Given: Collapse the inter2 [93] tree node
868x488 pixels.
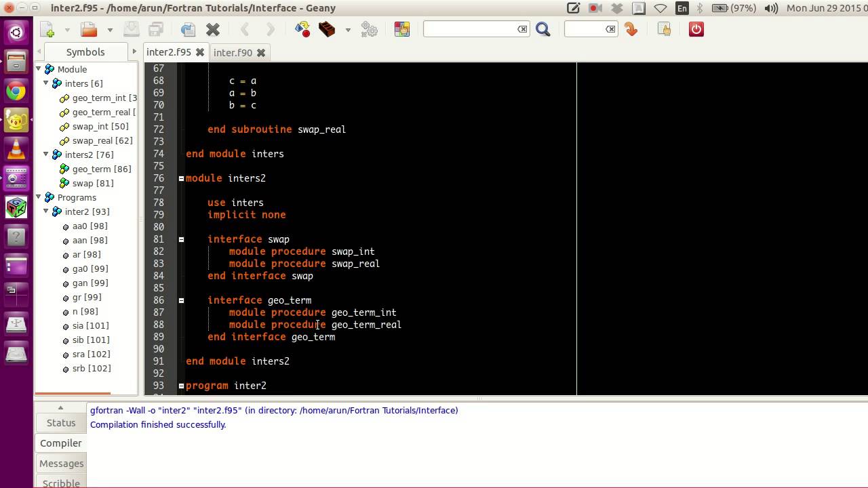Looking at the screenshot, I should pos(47,211).
